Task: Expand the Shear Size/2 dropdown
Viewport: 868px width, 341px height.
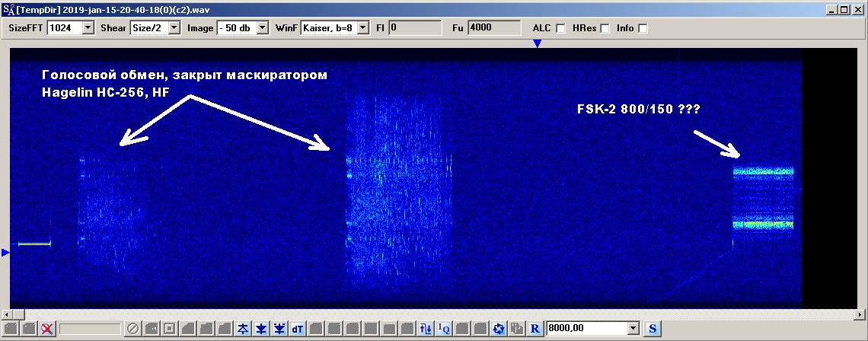Action: click(174, 27)
